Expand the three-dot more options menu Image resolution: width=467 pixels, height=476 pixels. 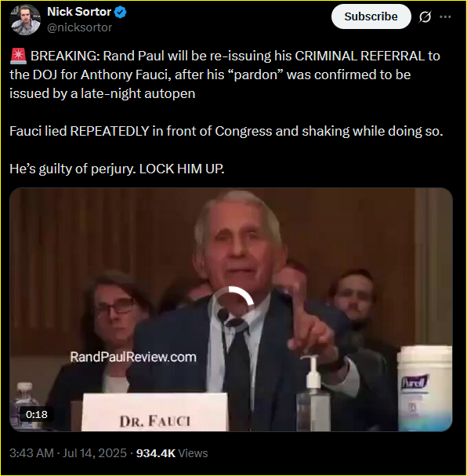[x=445, y=16]
